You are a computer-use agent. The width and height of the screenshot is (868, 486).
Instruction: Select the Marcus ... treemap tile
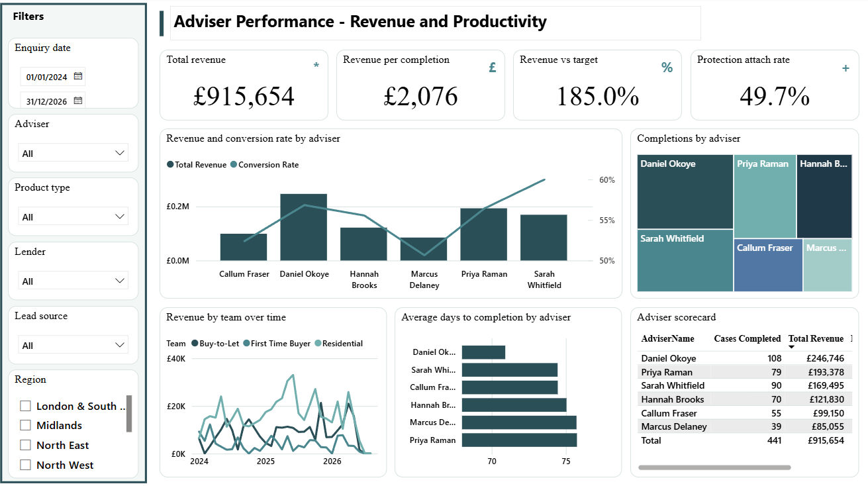(828, 266)
